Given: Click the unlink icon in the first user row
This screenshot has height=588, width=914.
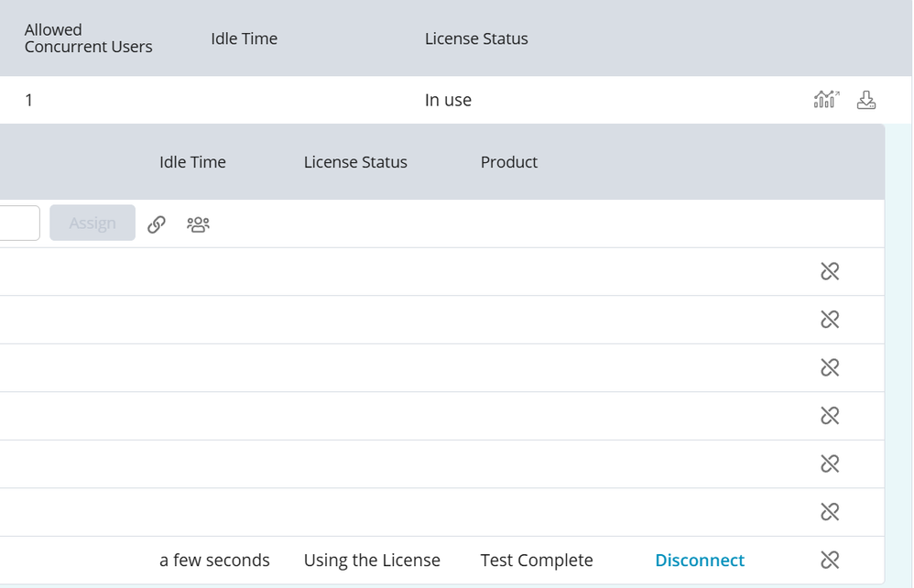Looking at the screenshot, I should (x=830, y=271).
